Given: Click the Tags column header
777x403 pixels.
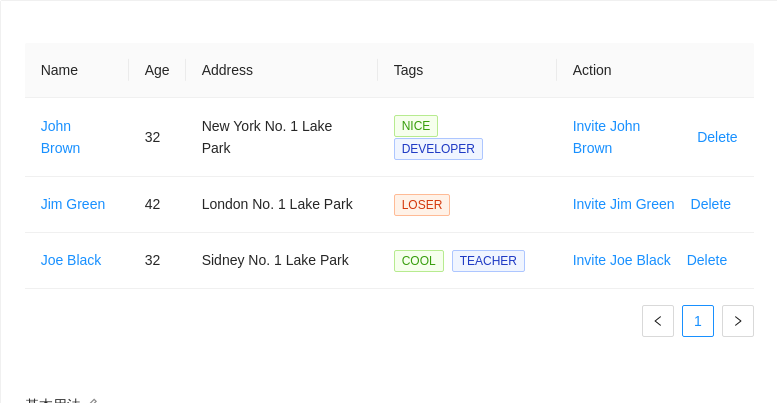Looking at the screenshot, I should coord(408,70).
